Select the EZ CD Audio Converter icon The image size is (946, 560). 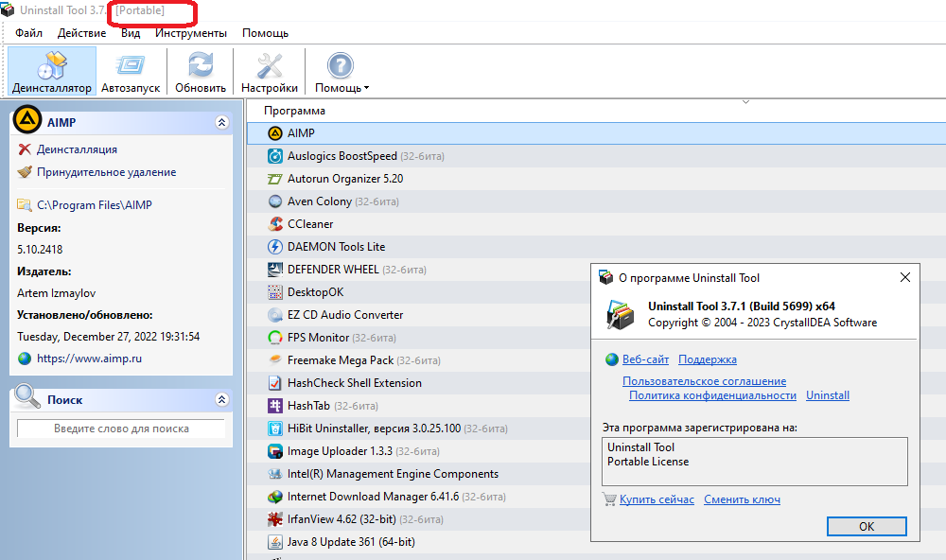coord(275,315)
